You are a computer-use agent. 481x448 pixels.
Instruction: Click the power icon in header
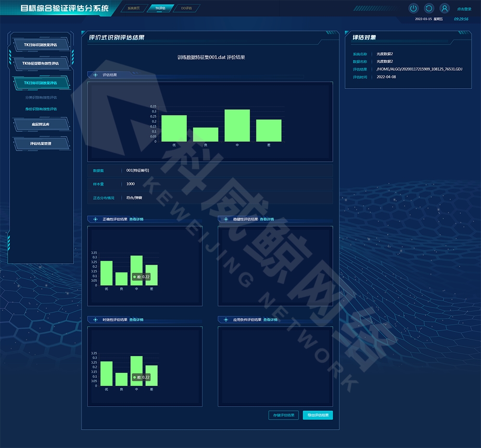click(413, 8)
